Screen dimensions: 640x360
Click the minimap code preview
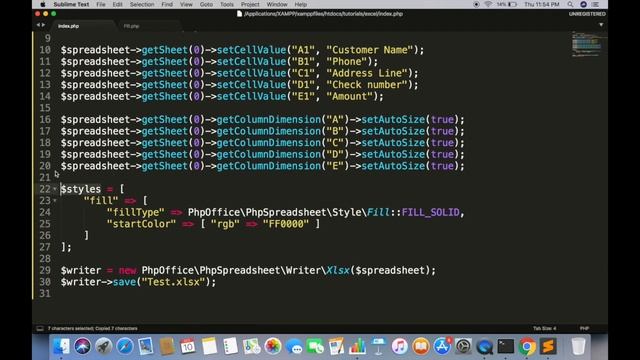pos(587,44)
